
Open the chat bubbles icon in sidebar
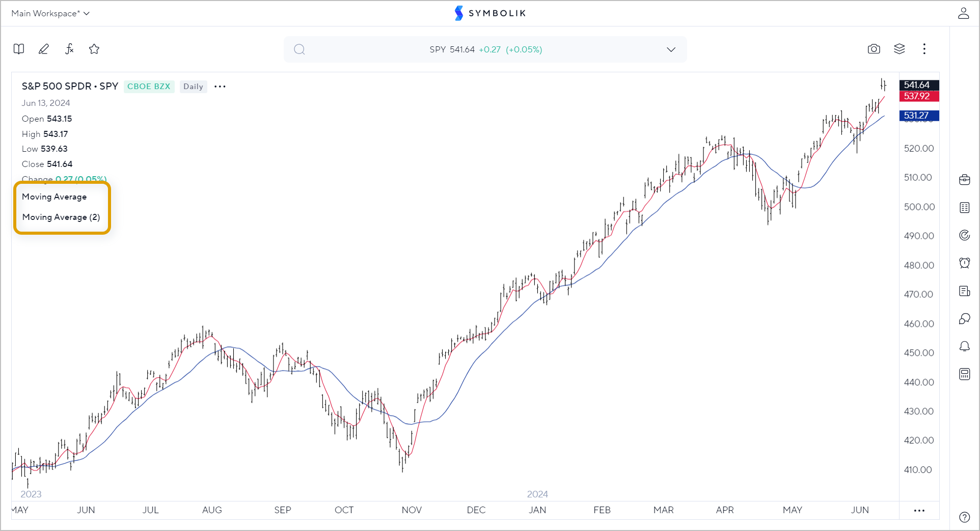965,319
